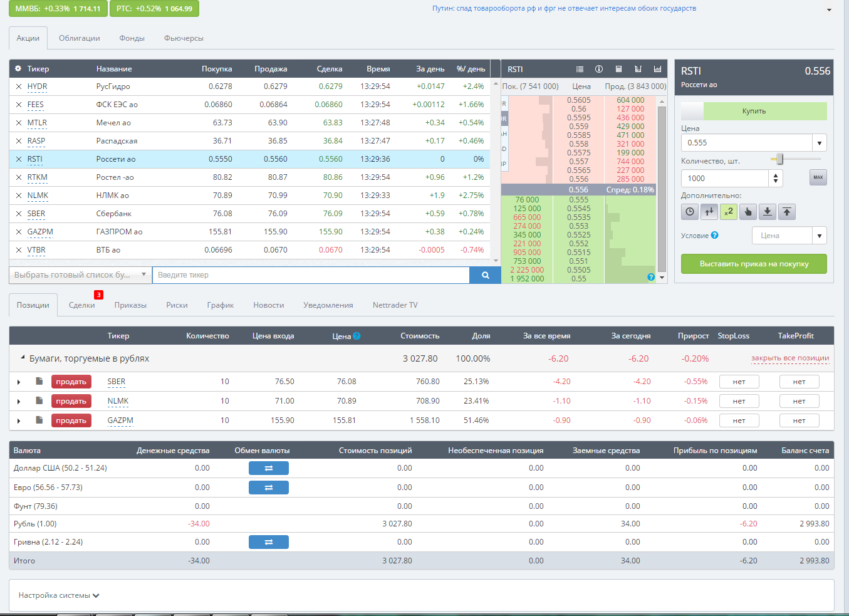Open the ready ticker list dropdown
This screenshot has width=849, height=616.
(80, 275)
